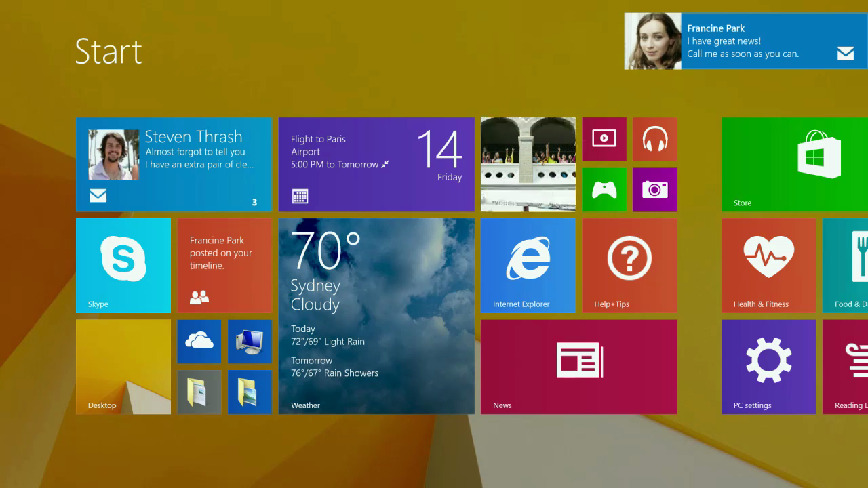Launch the Music headphones tile
868x488 pixels.
(x=655, y=139)
